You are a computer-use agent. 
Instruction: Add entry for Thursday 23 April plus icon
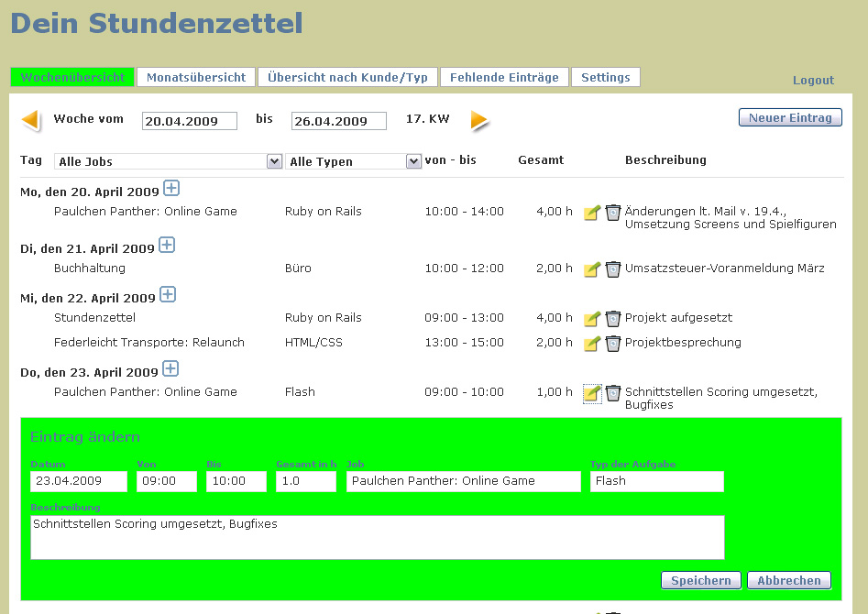(170, 368)
